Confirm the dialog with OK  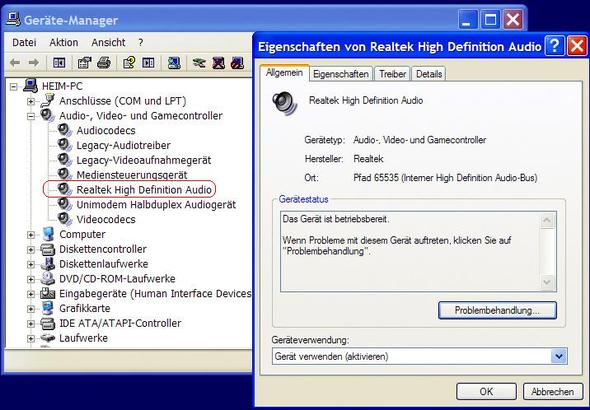click(486, 392)
